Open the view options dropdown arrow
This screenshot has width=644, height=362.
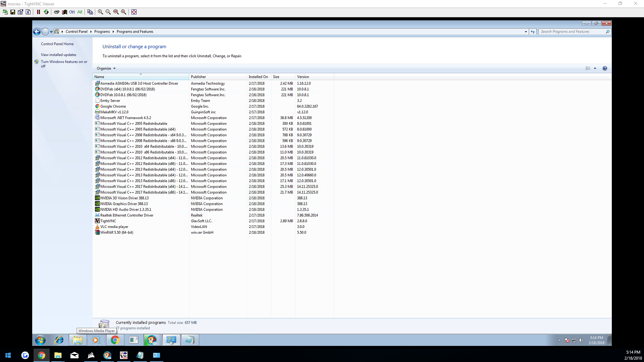595,68
